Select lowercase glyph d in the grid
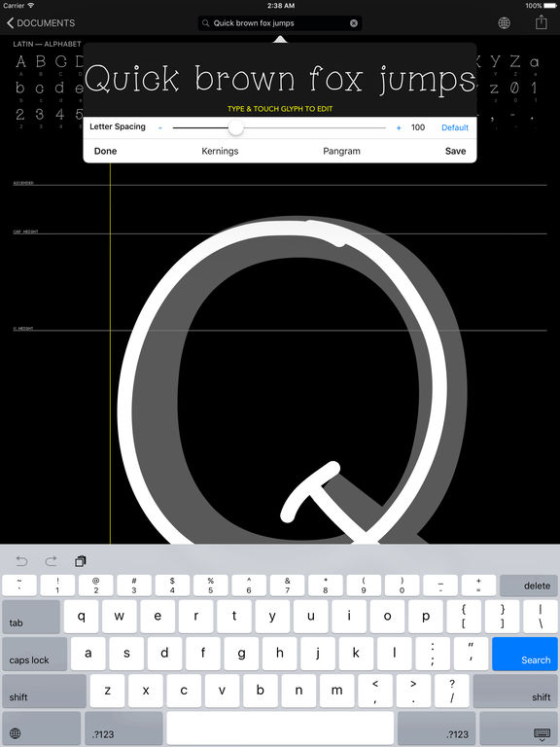Image resolution: width=560 pixels, height=747 pixels. 59,89
